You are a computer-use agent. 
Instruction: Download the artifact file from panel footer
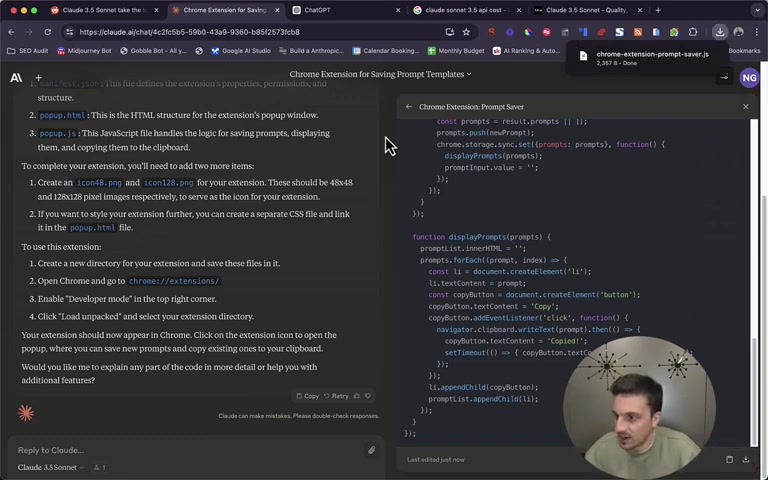(x=745, y=459)
